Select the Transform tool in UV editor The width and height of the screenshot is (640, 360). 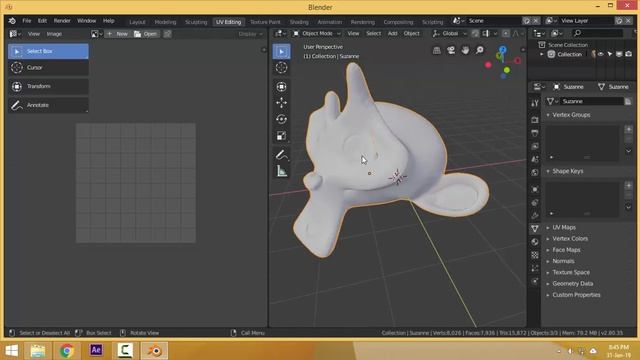pos(48,87)
